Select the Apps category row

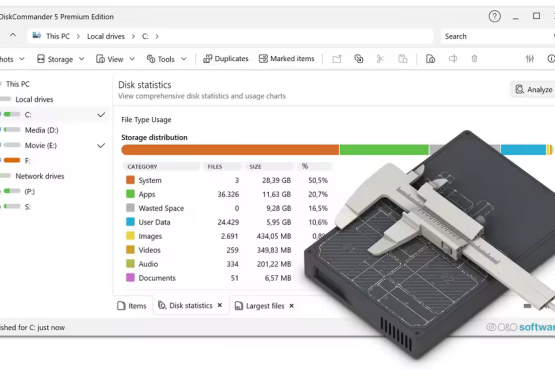click(227, 194)
